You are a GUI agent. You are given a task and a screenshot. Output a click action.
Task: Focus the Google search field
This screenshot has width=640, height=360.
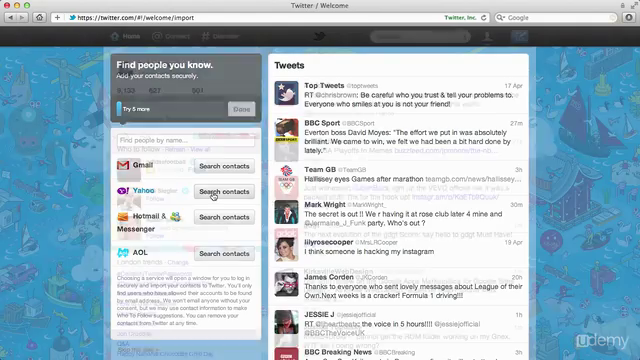click(x=555, y=18)
